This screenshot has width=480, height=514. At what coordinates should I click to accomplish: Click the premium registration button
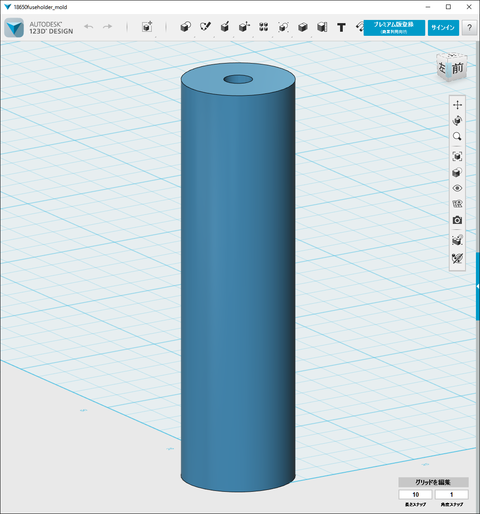coord(394,27)
